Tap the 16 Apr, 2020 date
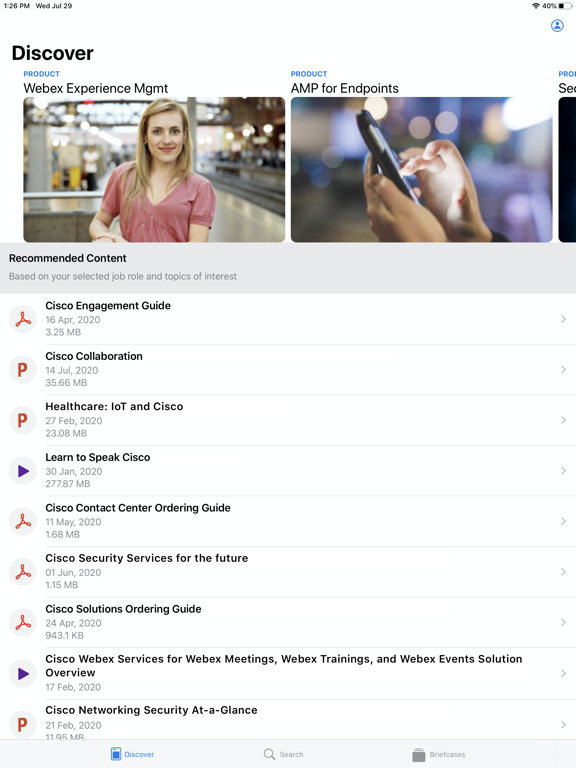Image resolution: width=576 pixels, height=768 pixels. [73, 320]
